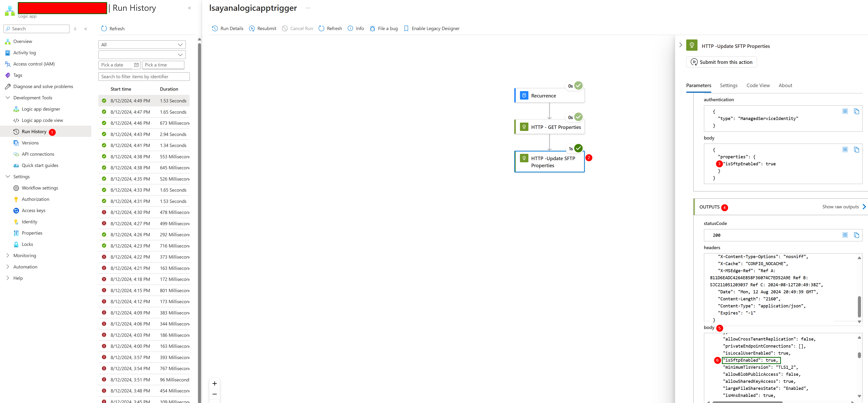This screenshot has height=403, width=868.
Task: Open Workflow settings
Action: click(x=40, y=188)
